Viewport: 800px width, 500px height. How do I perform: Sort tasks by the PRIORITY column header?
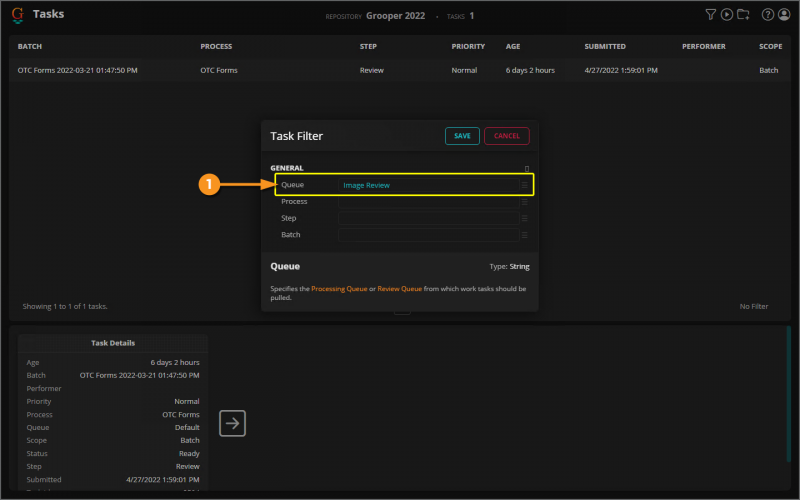point(468,46)
